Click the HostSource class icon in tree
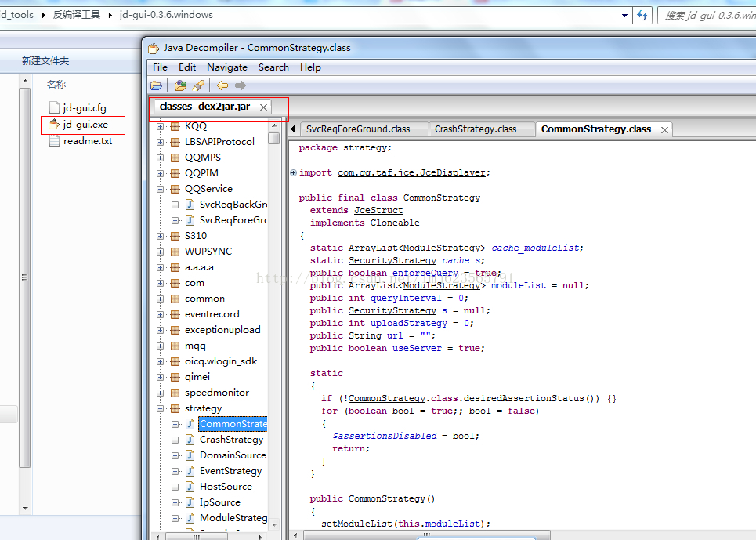 point(190,487)
